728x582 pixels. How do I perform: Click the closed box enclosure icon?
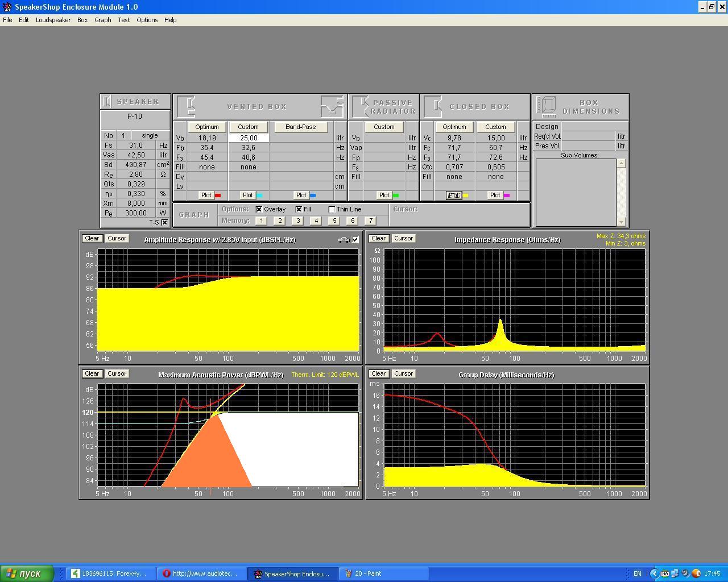[x=433, y=107]
